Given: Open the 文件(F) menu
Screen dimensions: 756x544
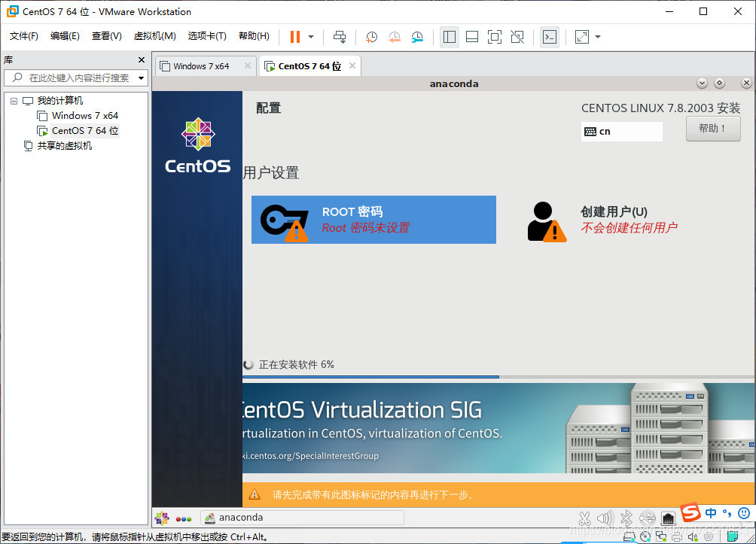Looking at the screenshot, I should point(23,36).
